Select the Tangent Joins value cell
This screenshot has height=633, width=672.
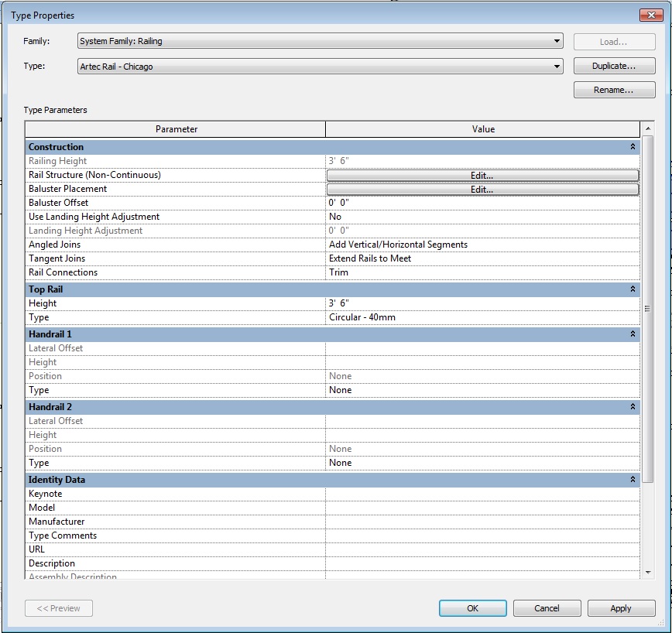coord(482,258)
